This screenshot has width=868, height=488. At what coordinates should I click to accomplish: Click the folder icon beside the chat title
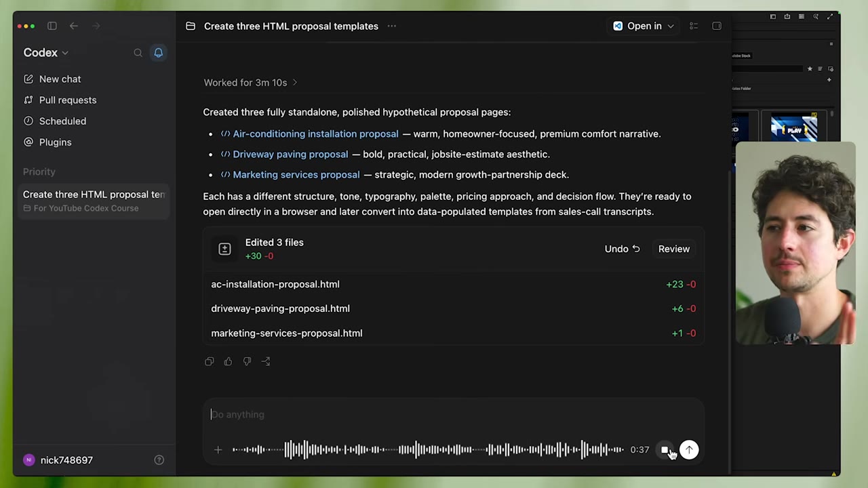[x=191, y=26]
